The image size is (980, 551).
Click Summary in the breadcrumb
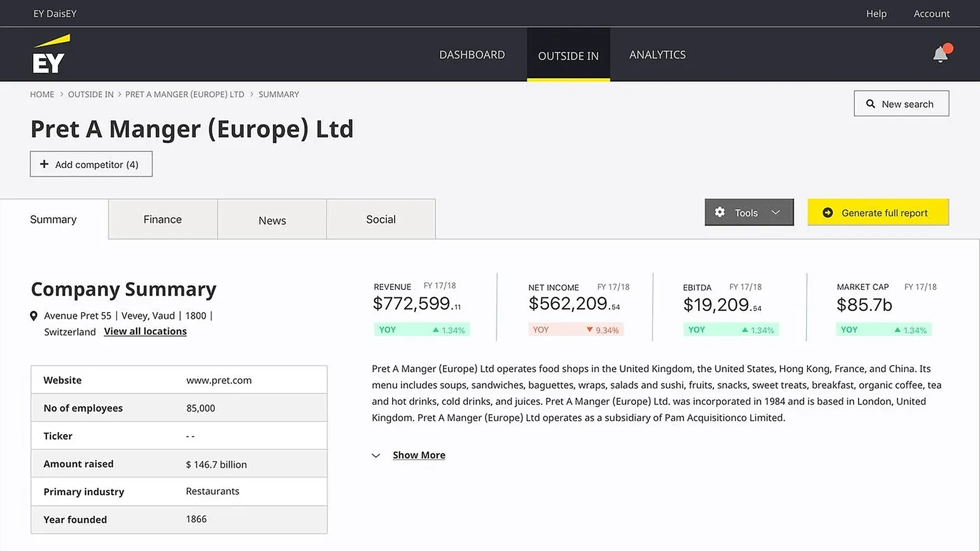[279, 94]
